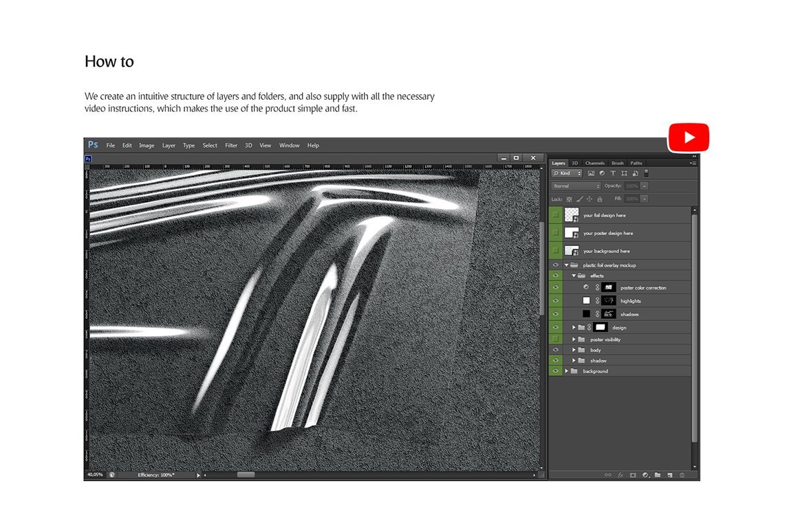The image size is (798, 532).
Task: Click the lock all padlock icon
Action: 600,199
